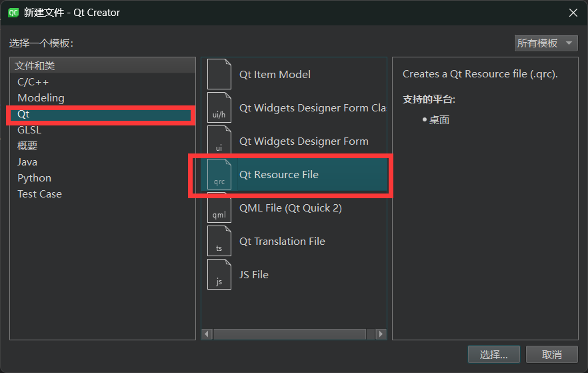Select the Modeling category
The height and width of the screenshot is (373, 588).
tap(41, 98)
